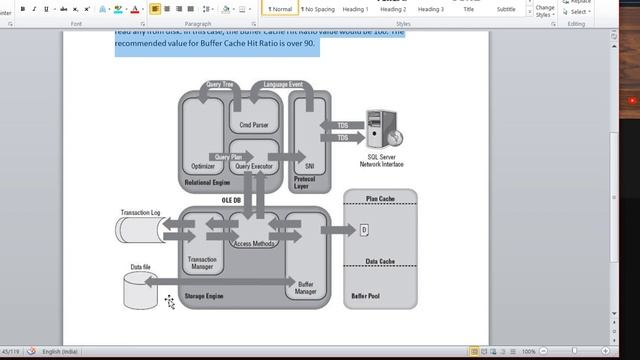The image size is (640, 360).
Task: Toggle the ruler at scrollbar top
Action: pos(614,36)
